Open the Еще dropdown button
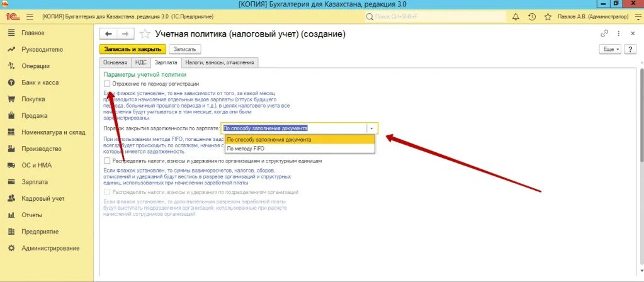Image resolution: width=644 pixels, height=282 pixels. click(611, 49)
